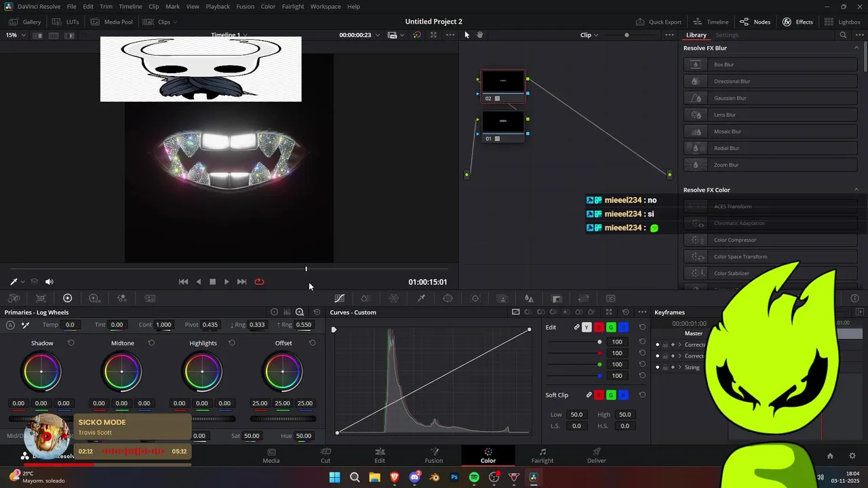This screenshot has width=868, height=488.
Task: Reset the Shadow color wheel
Action: (71, 343)
